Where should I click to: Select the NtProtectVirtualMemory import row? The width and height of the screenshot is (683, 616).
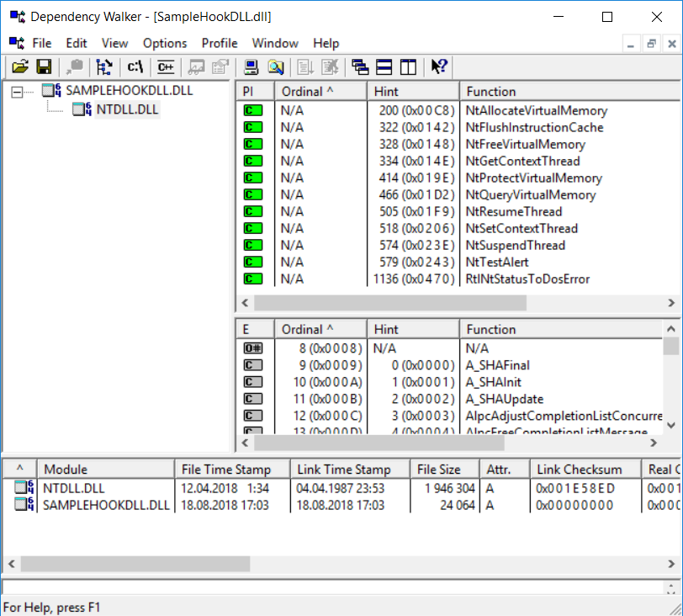click(x=458, y=178)
